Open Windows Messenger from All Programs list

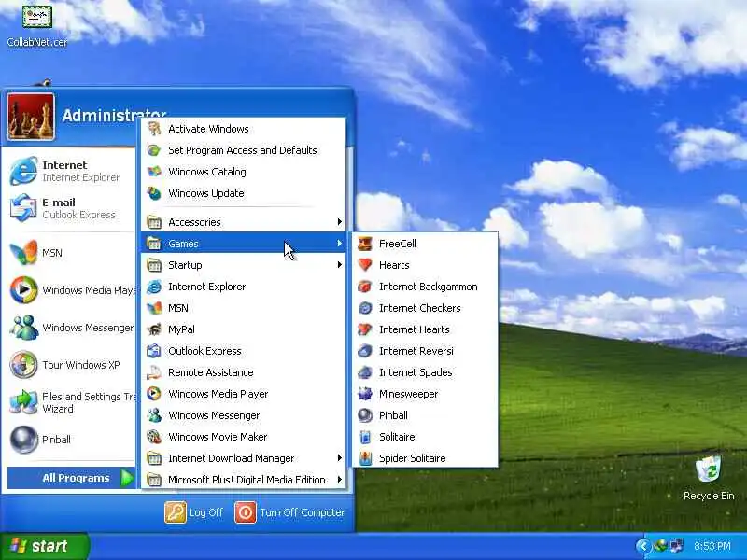(x=244, y=415)
